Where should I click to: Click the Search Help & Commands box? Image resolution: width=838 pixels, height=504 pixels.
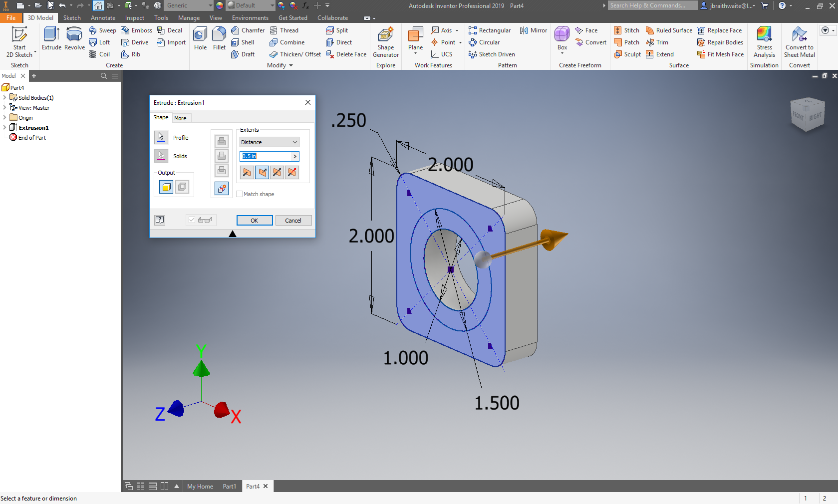click(x=652, y=5)
